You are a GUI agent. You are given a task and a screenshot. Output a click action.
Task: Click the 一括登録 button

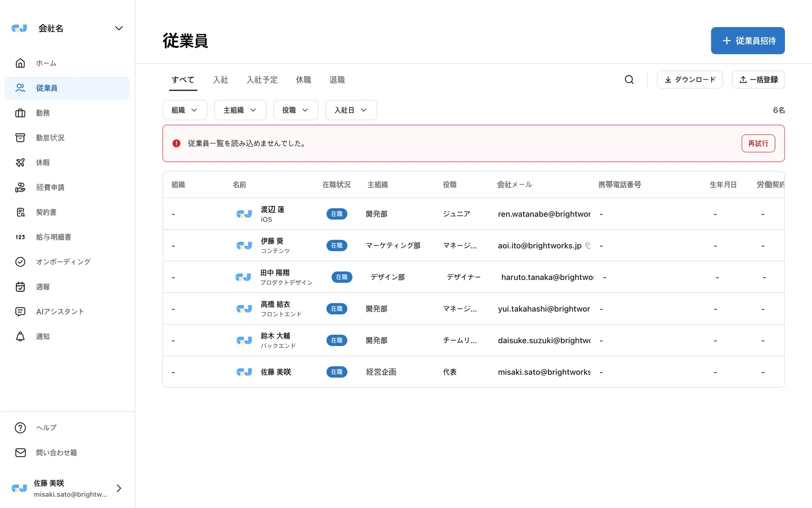point(758,80)
